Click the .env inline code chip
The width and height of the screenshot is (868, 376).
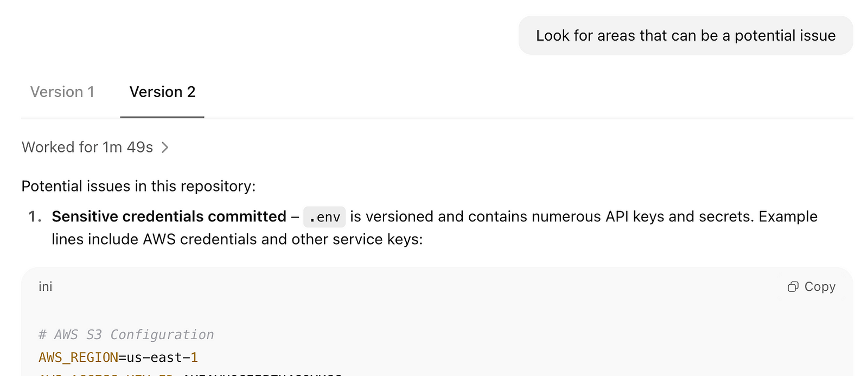324,217
